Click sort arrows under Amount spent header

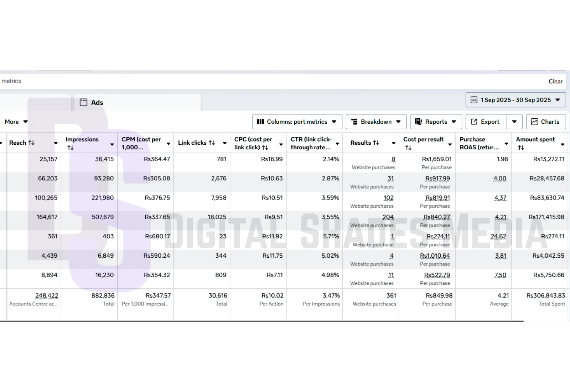click(x=521, y=148)
